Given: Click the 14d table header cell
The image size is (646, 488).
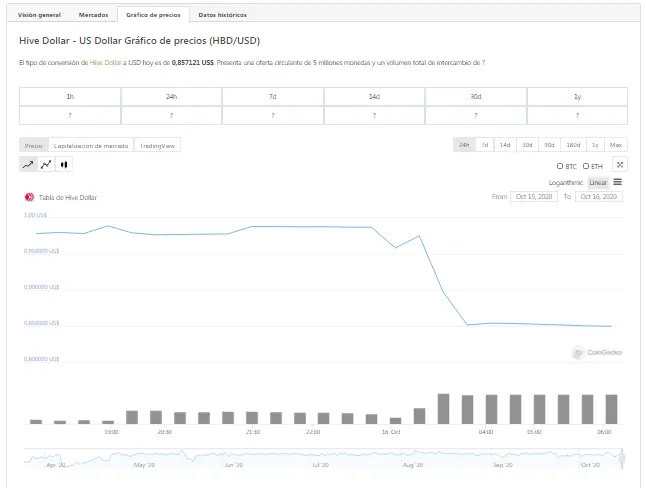Looking at the screenshot, I should click(374, 96).
